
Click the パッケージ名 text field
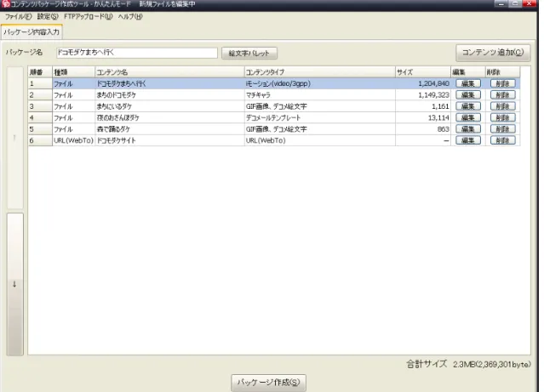137,53
